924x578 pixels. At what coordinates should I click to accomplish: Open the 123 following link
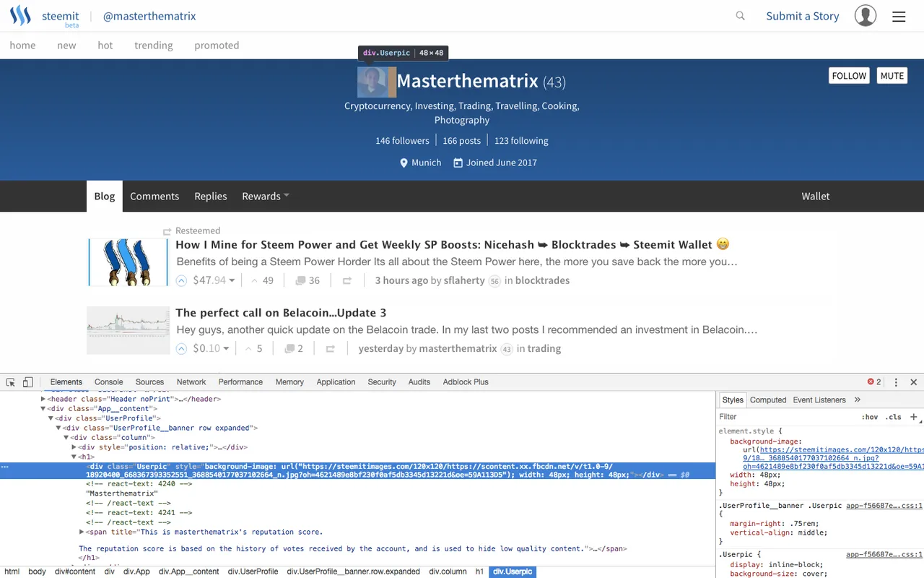pos(521,141)
